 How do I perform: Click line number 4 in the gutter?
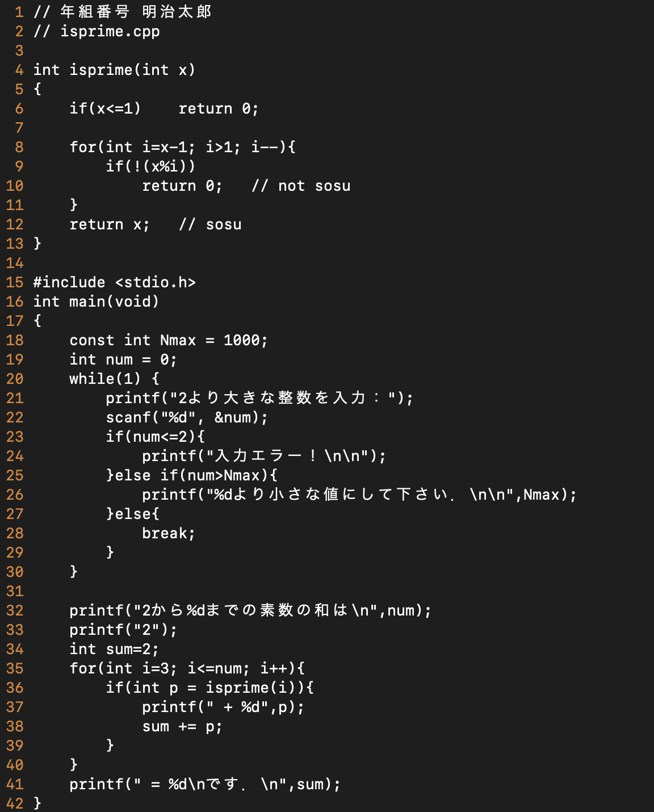tap(19, 70)
